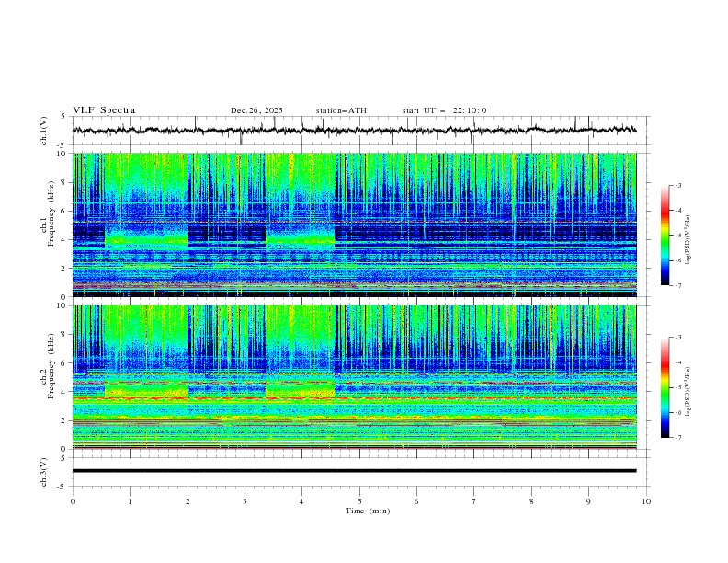Image resolution: width=728 pixels, height=563 pixels.
Task: Click inside the ch.1 spectrogram panel
Action: (354, 224)
